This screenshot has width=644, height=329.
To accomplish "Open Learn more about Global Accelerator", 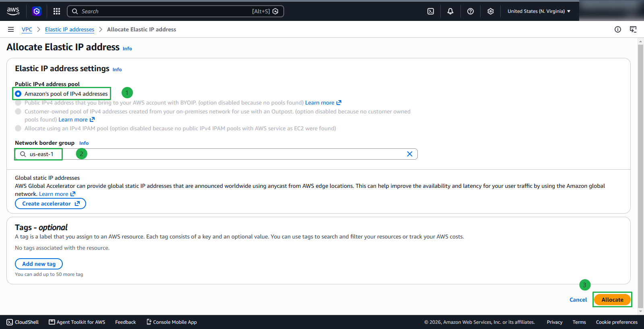I will [57, 194].
